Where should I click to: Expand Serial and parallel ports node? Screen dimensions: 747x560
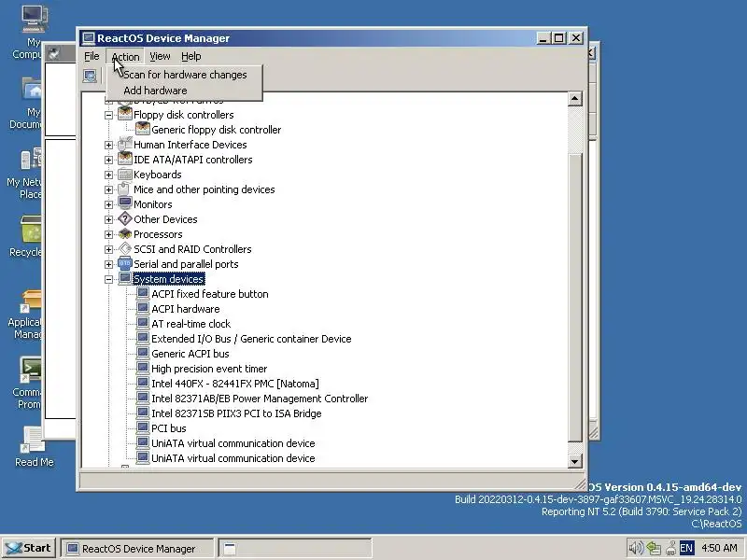[x=108, y=264]
